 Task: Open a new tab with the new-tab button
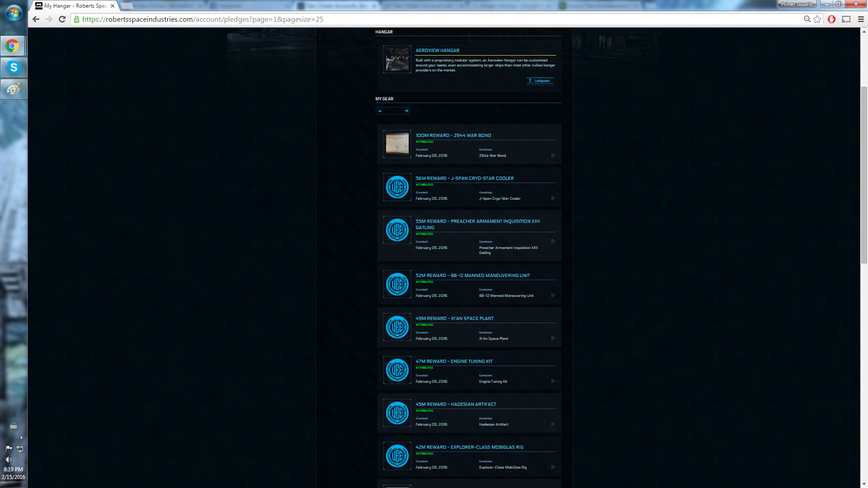click(127, 6)
